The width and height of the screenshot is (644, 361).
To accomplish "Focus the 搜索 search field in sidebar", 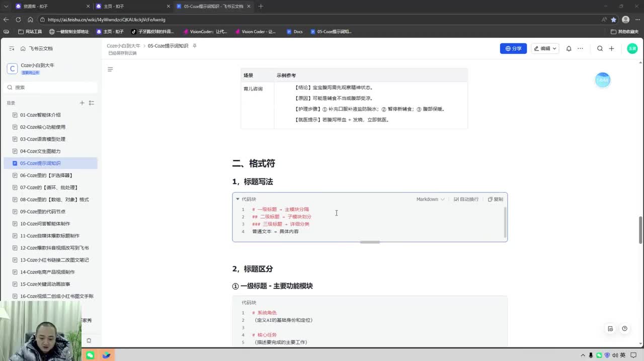I will pyautogui.click(x=51, y=87).
